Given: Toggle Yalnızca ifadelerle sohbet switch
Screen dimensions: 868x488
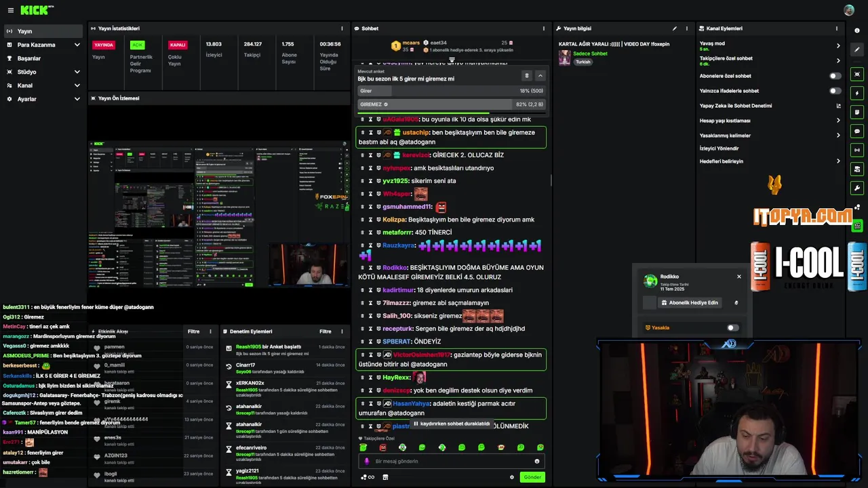Looking at the screenshot, I should point(835,91).
